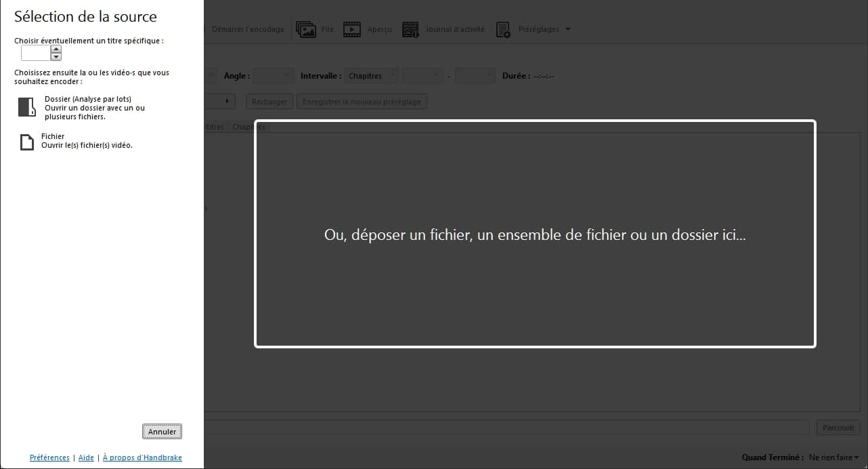Open the Aide help link
The image size is (868, 469).
coord(86,457)
